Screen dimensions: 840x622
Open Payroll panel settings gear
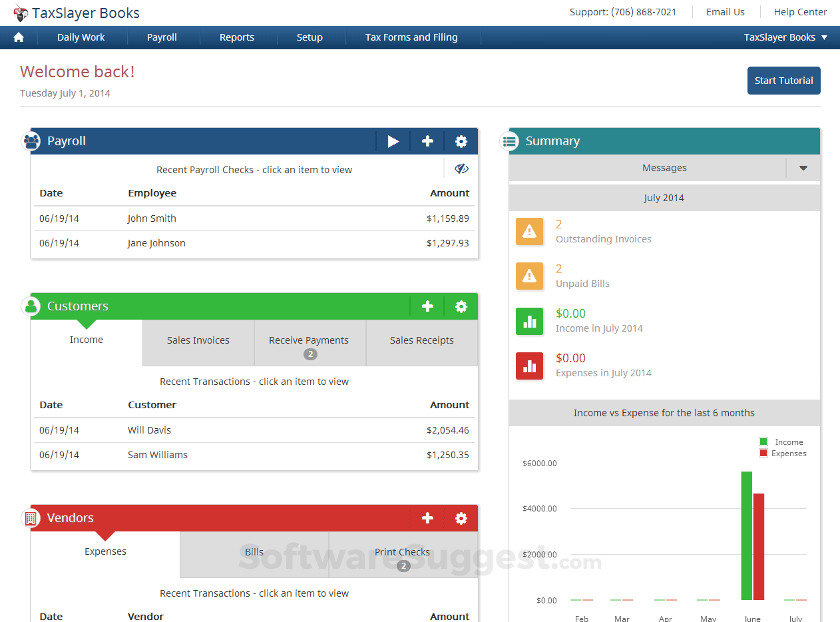click(x=461, y=141)
